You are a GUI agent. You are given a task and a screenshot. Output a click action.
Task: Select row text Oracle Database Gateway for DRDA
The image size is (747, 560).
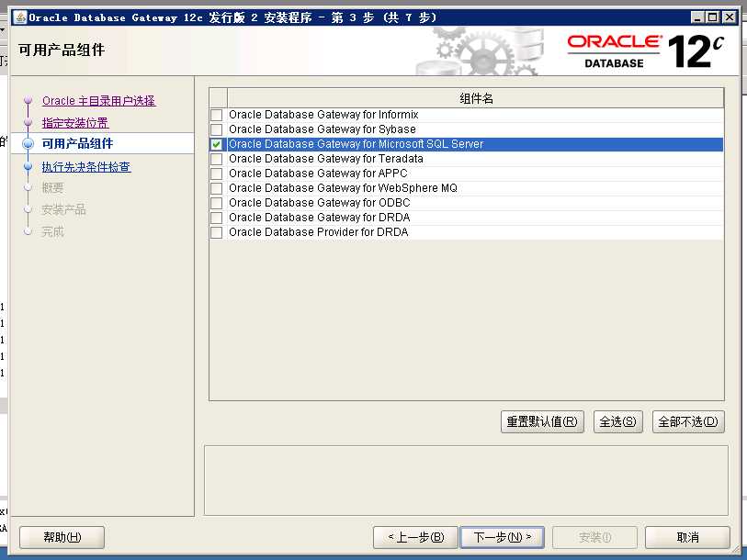click(319, 218)
